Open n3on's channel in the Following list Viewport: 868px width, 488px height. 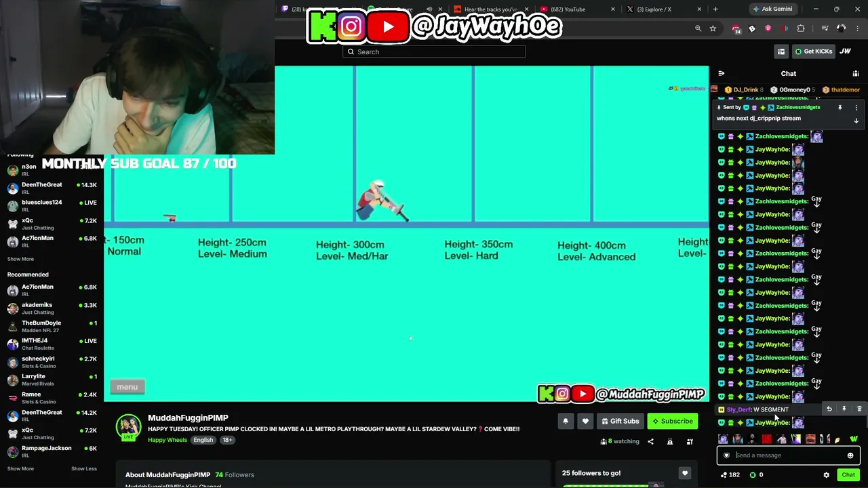pyautogui.click(x=52, y=169)
